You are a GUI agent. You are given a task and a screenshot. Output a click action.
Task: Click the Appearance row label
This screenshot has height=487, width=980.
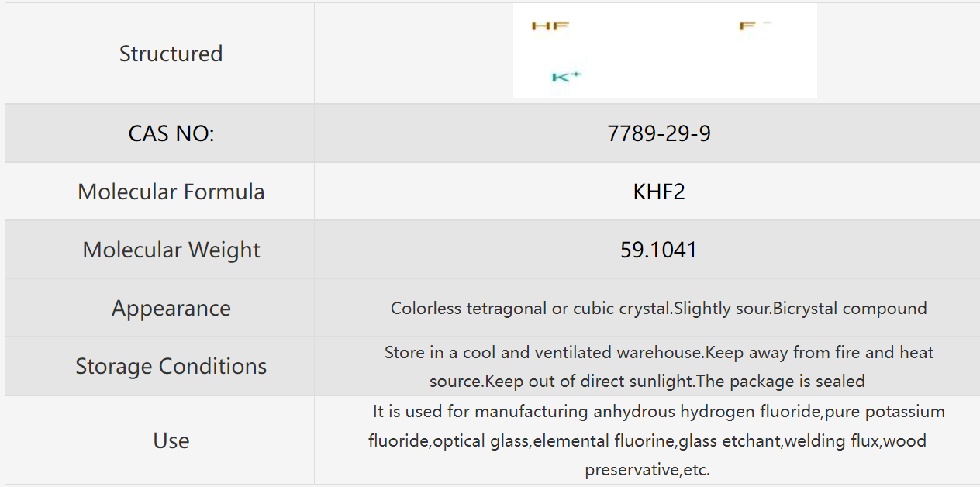point(171,308)
